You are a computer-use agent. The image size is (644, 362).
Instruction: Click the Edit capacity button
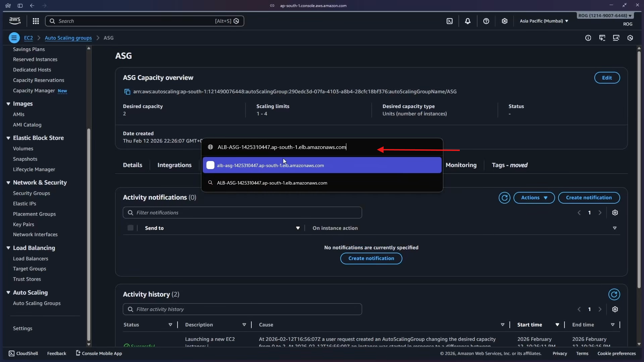pos(606,78)
